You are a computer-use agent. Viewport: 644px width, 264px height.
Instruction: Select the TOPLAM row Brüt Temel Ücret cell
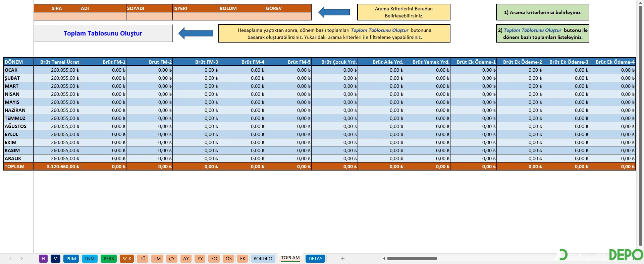(x=57, y=167)
